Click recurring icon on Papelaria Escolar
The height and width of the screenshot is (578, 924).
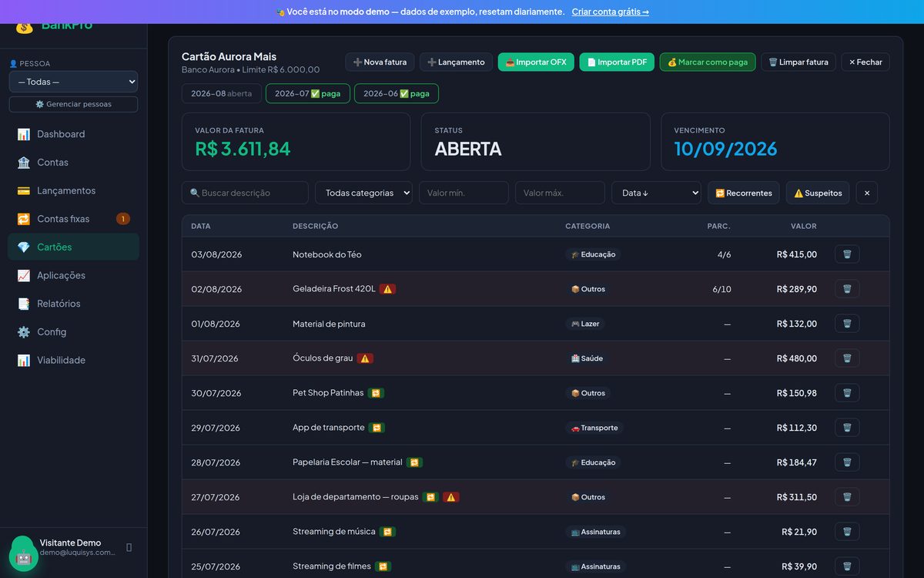(x=414, y=462)
